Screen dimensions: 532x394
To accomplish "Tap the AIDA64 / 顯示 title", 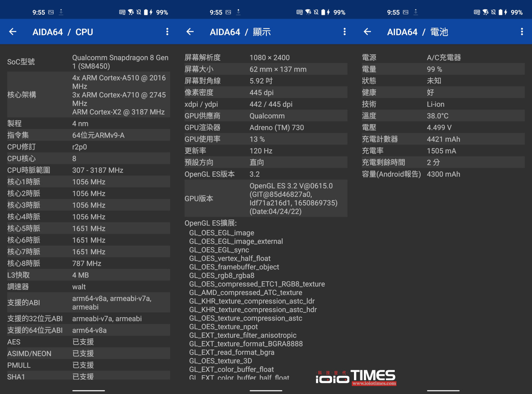I will tap(240, 32).
